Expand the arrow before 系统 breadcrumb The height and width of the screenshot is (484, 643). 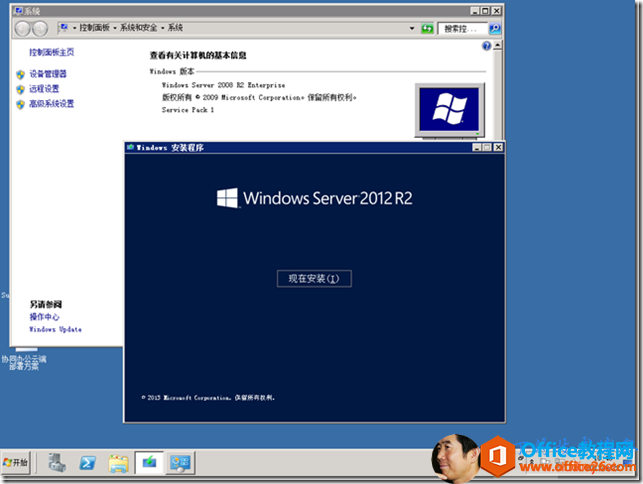pos(163,28)
